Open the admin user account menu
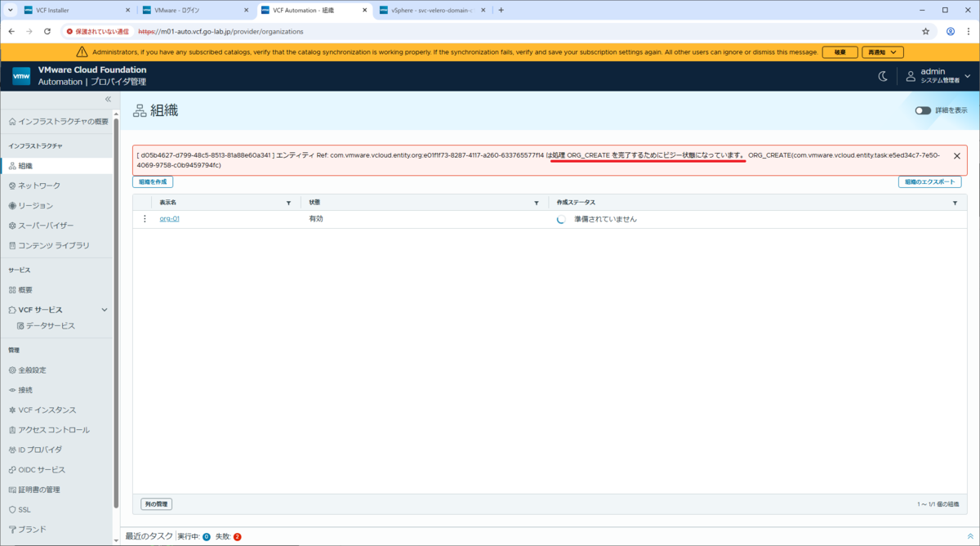This screenshot has height=546, width=980. [x=938, y=76]
